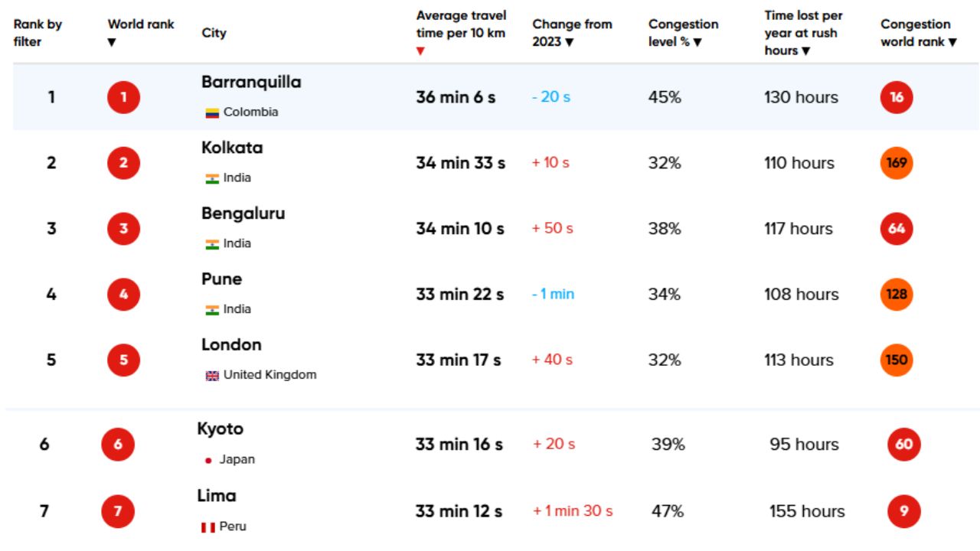Image resolution: width=980 pixels, height=551 pixels.
Task: Sort by Time lost per year column
Action: (x=805, y=51)
